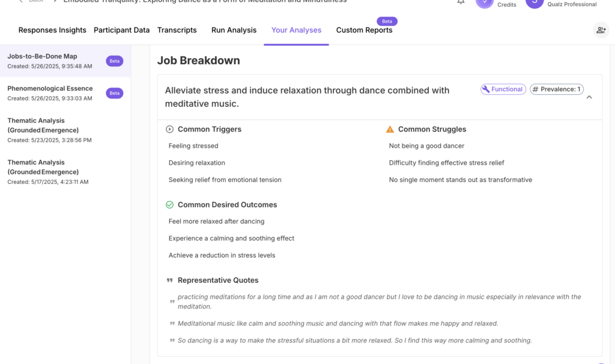615x364 pixels.
Task: Click the Functional wrench tag
Action: coord(503,89)
